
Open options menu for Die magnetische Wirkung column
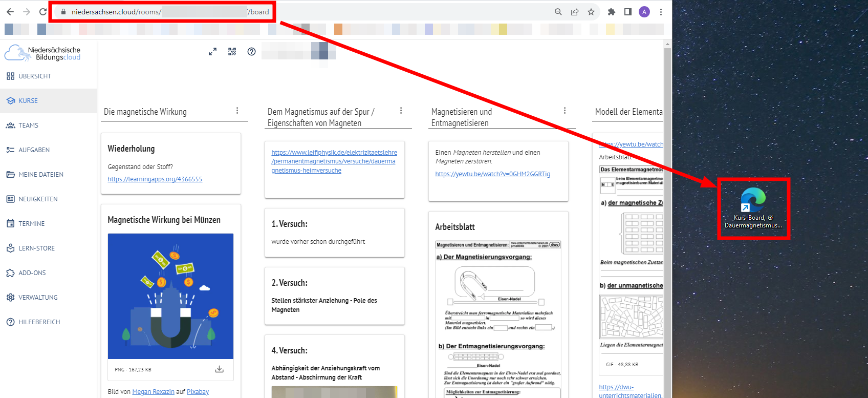(237, 111)
